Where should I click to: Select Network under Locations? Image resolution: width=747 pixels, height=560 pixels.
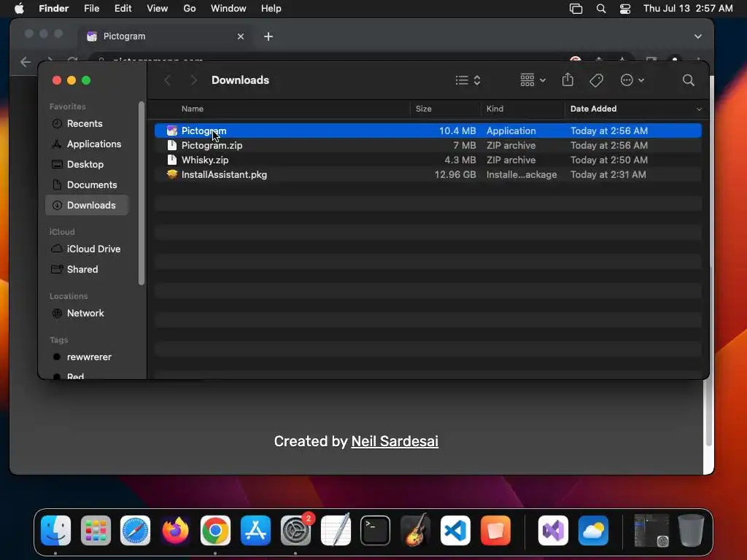(87, 314)
